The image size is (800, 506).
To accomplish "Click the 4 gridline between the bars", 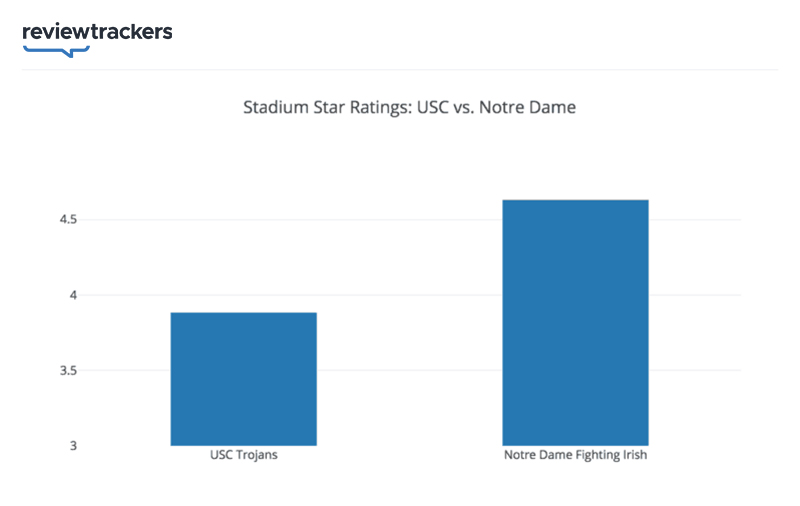I will pos(410,295).
